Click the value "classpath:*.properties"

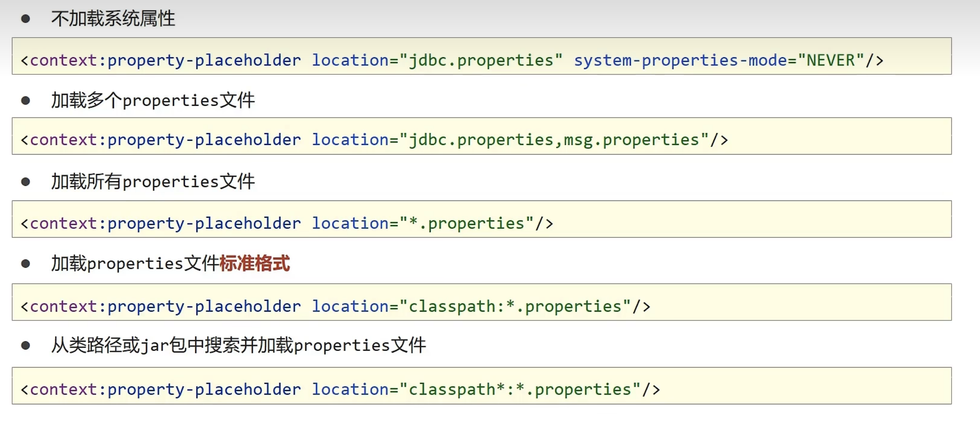(515, 307)
